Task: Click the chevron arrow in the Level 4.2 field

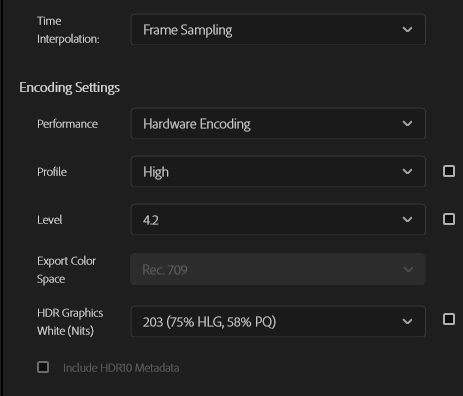Action: [407, 220]
